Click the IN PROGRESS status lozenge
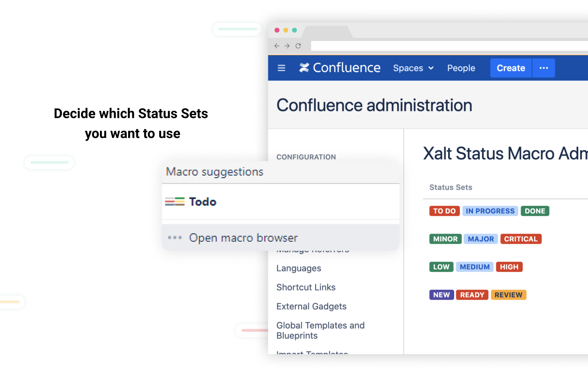Screen dimensions: 588x374 pos(490,211)
